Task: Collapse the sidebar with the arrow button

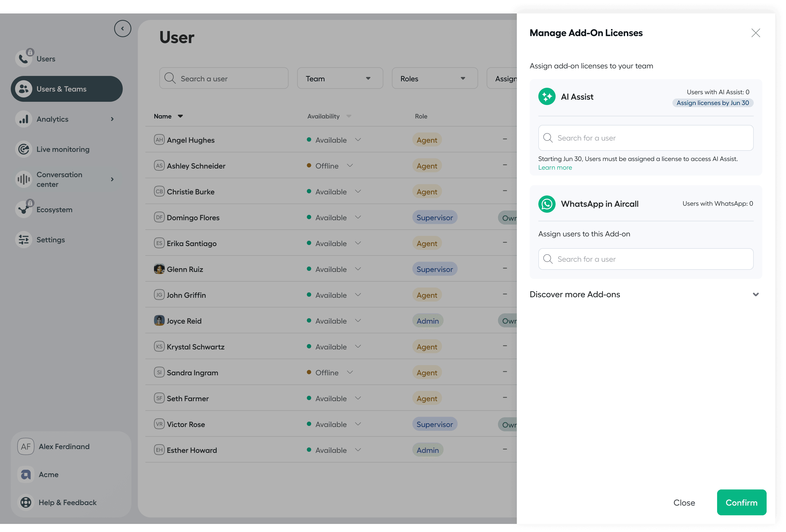Action: 122,29
